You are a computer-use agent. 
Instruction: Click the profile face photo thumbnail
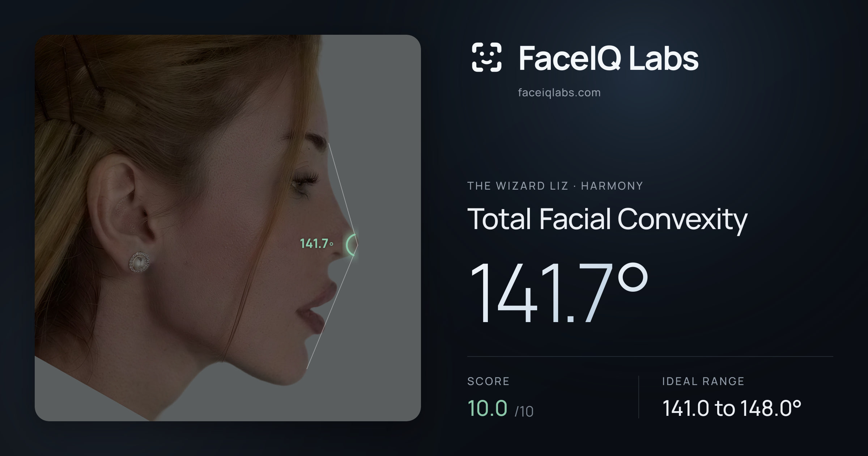[227, 228]
